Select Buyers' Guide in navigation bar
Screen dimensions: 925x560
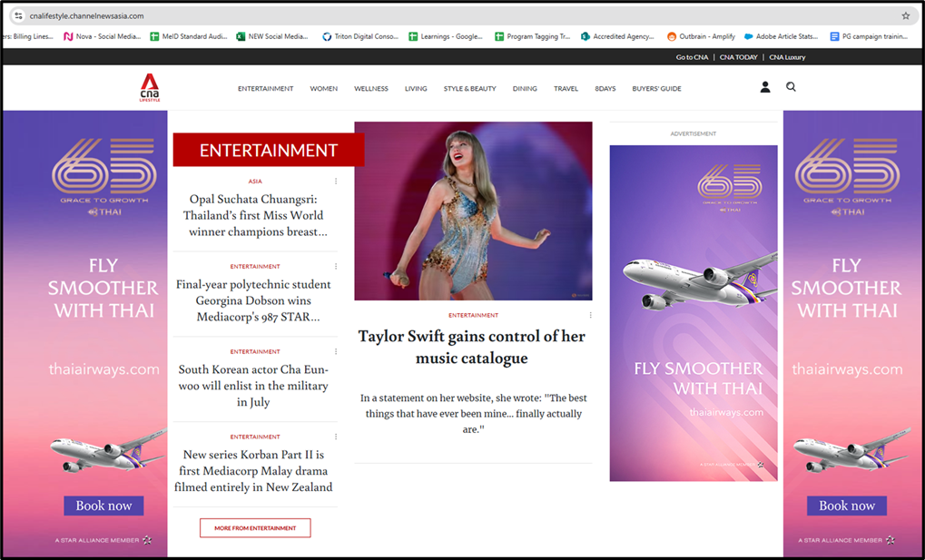(656, 89)
